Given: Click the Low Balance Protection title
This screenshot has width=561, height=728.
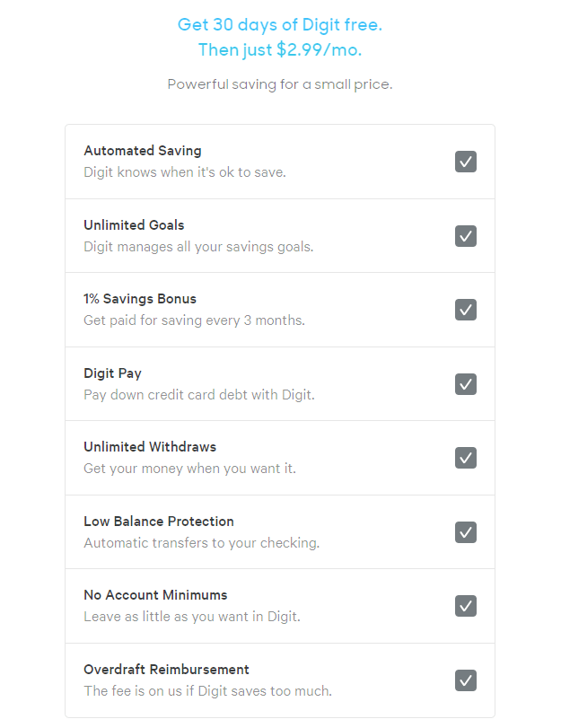Looking at the screenshot, I should (x=159, y=522).
